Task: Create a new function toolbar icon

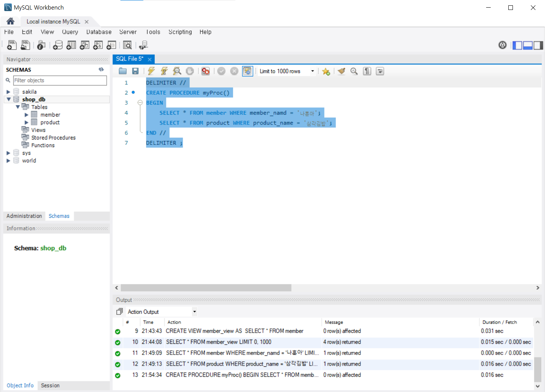Action: coord(111,45)
